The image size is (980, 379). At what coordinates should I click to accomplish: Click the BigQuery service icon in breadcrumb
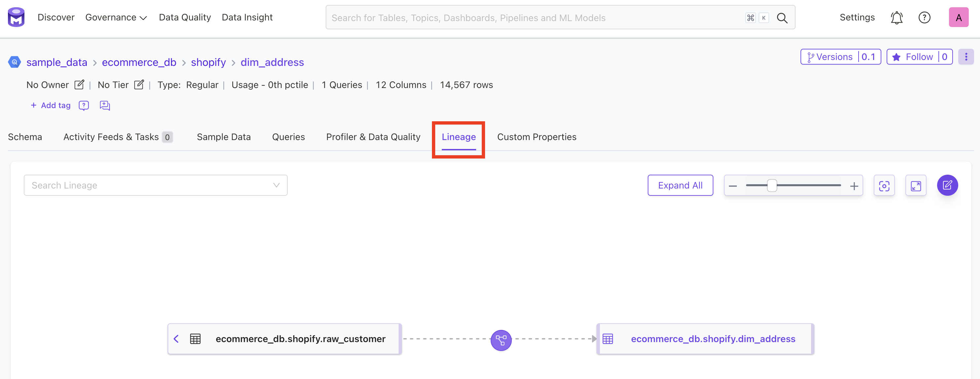15,62
